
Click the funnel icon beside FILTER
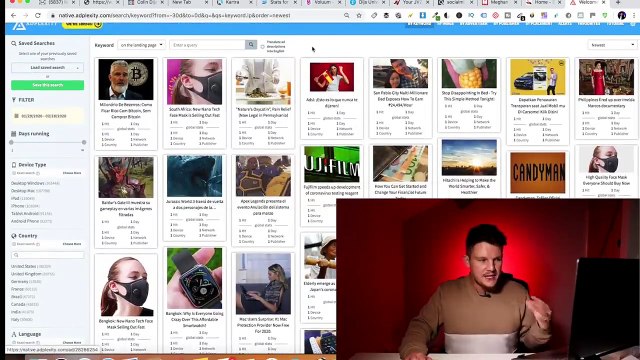tap(14, 100)
